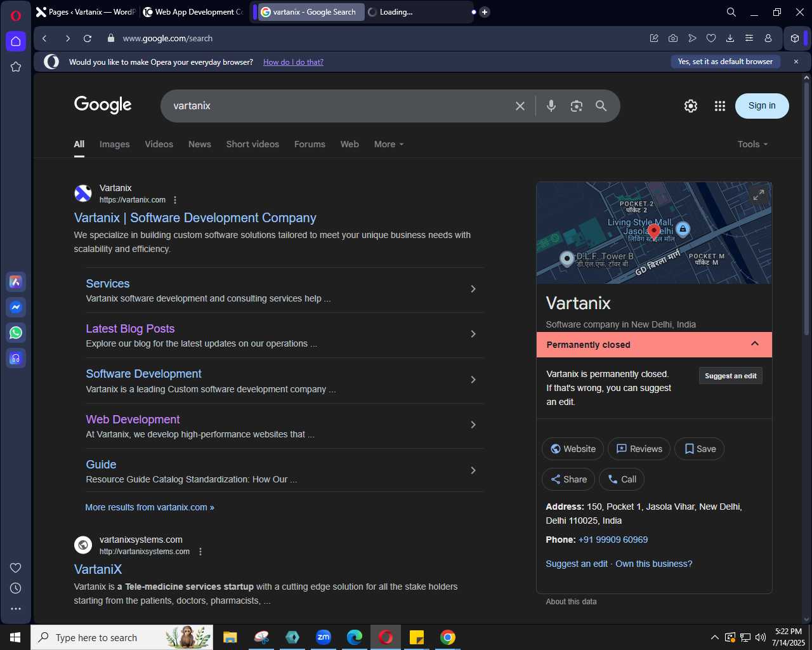This screenshot has height=650, width=812.
Task: Go back with the back arrow
Action: coord(45,38)
